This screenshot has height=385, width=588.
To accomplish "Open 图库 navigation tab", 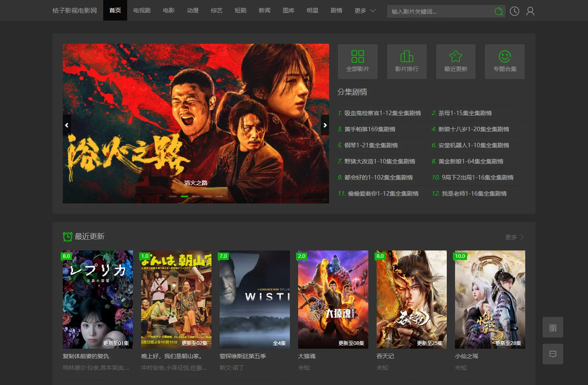I will pyautogui.click(x=289, y=10).
